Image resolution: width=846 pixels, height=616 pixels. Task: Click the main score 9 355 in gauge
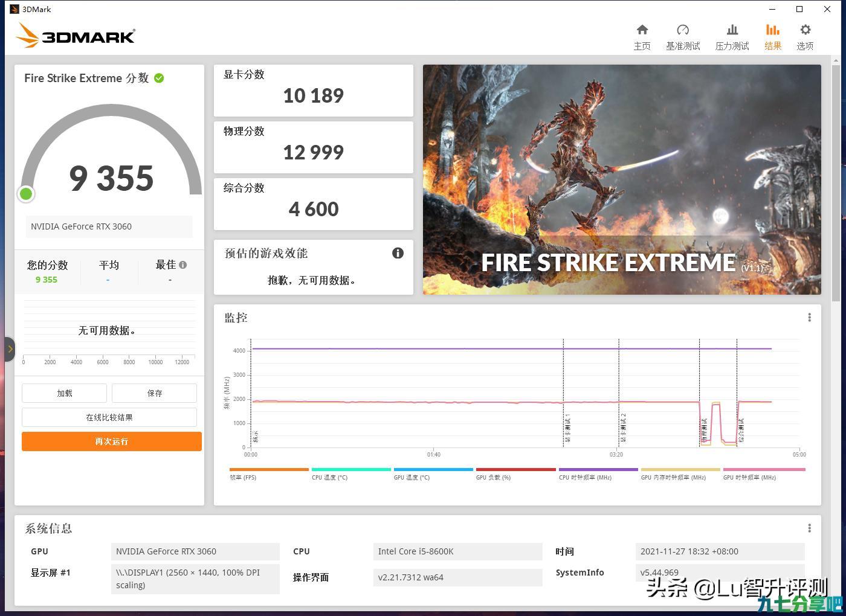111,178
